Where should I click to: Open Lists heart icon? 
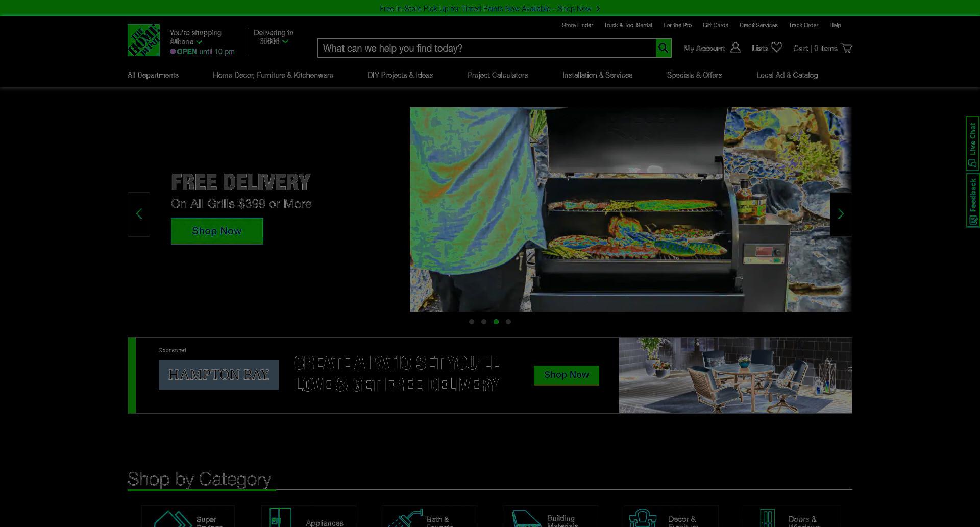tap(776, 47)
